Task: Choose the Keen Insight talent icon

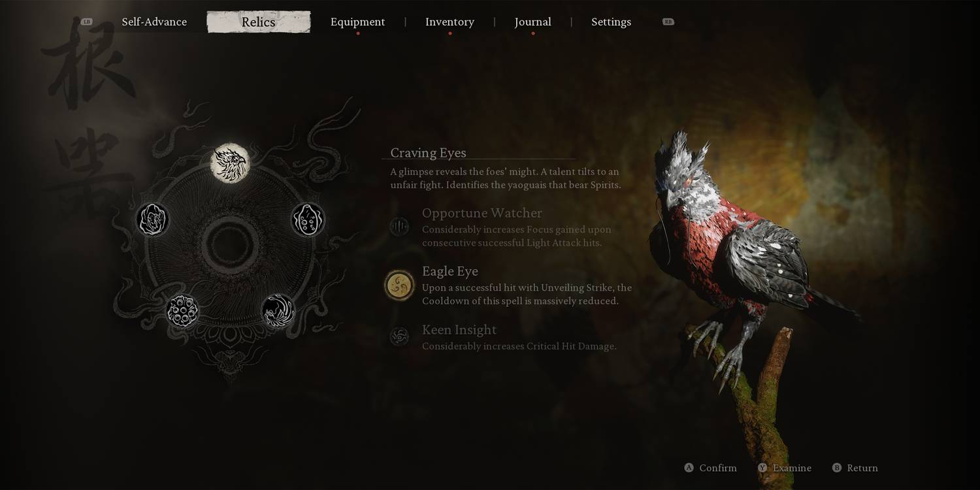Action: coord(399,336)
